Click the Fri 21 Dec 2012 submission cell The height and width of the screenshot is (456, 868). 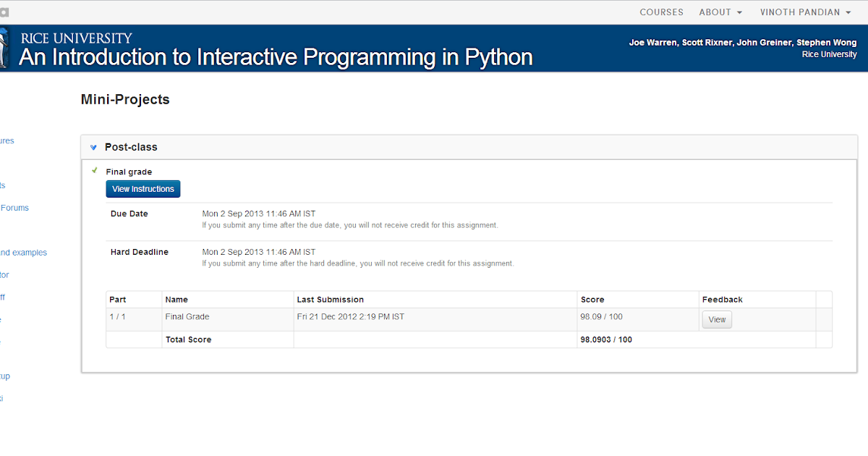(x=351, y=317)
